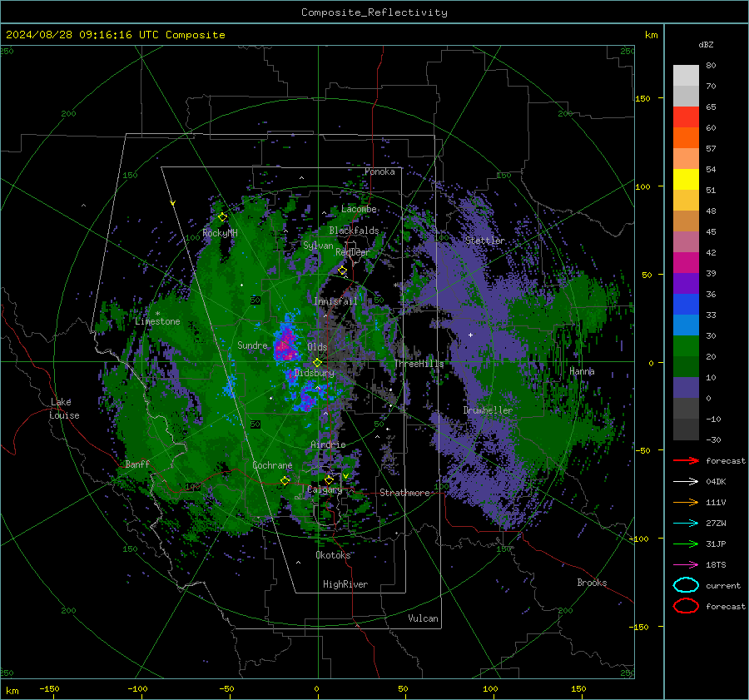The width and height of the screenshot is (749, 700).
Task: Click the white 04DK arrow legend icon
Action: 686,482
